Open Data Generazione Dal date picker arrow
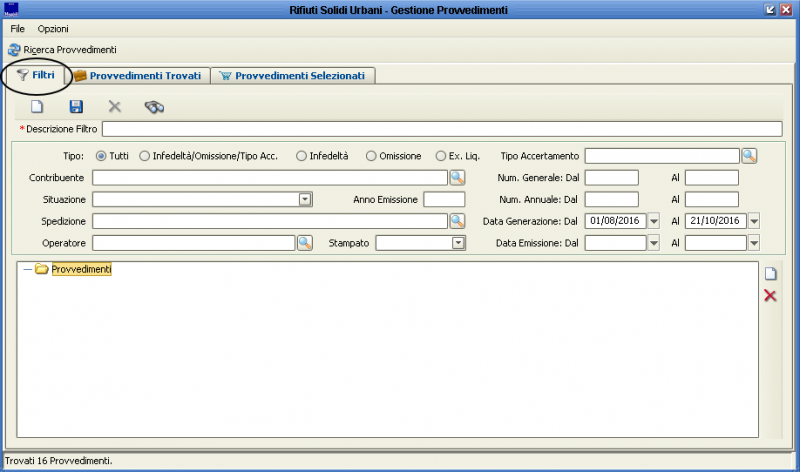 pos(654,221)
